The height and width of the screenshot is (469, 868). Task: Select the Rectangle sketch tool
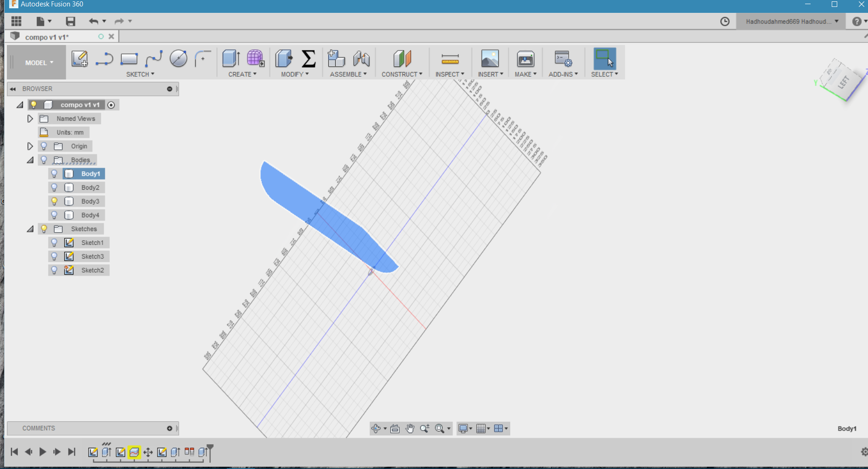(129, 59)
